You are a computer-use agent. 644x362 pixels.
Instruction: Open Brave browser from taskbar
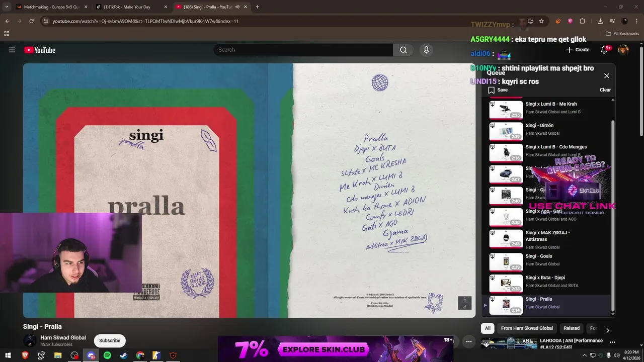point(25,355)
